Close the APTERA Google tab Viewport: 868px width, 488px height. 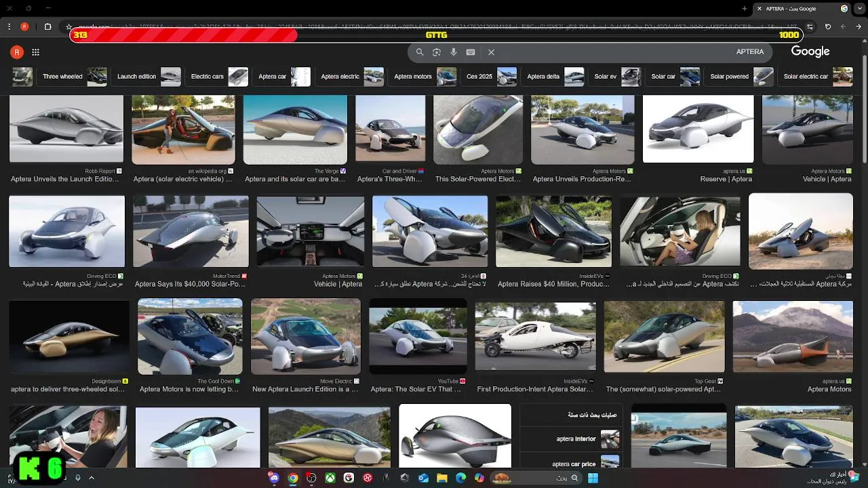click(759, 9)
